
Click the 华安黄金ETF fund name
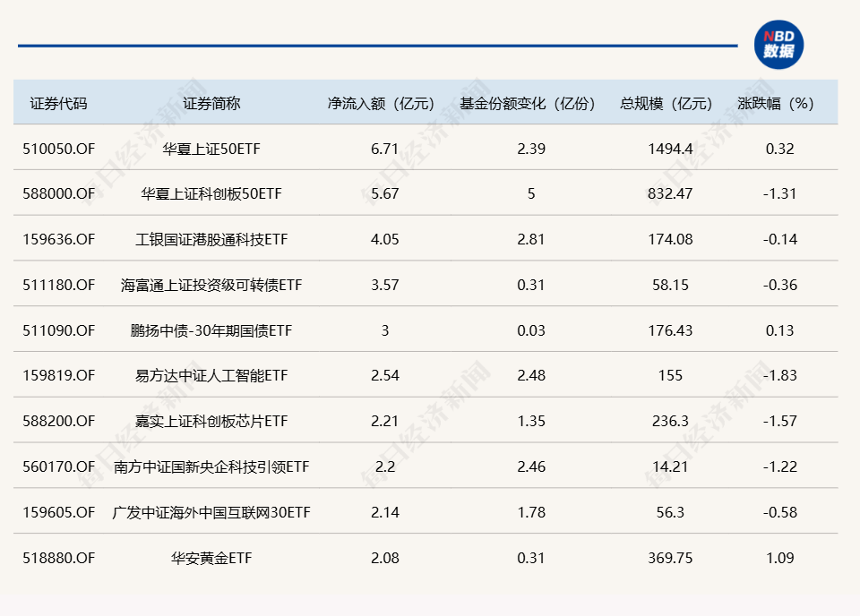(x=211, y=558)
